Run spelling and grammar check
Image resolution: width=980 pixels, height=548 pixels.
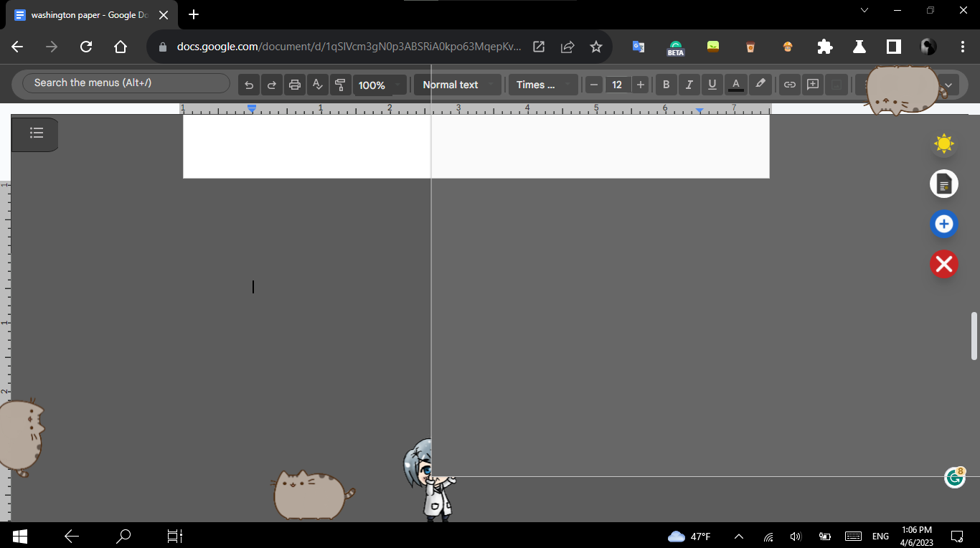tap(318, 85)
